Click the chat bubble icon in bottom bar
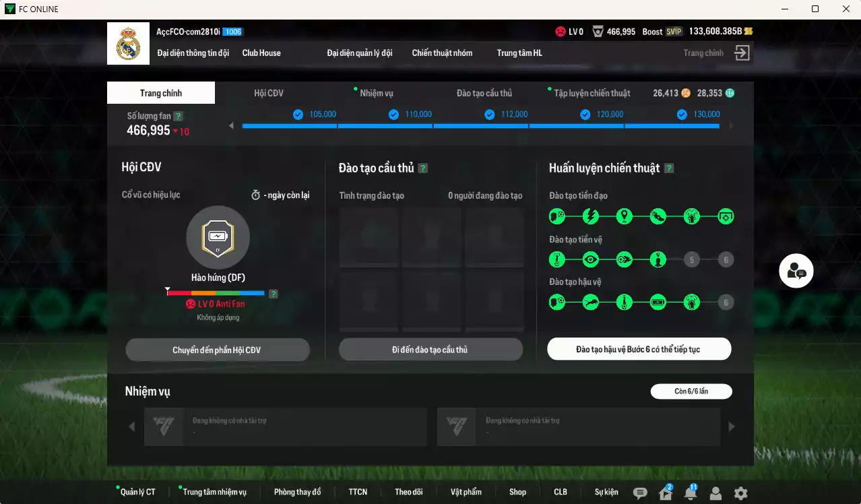 point(640,493)
